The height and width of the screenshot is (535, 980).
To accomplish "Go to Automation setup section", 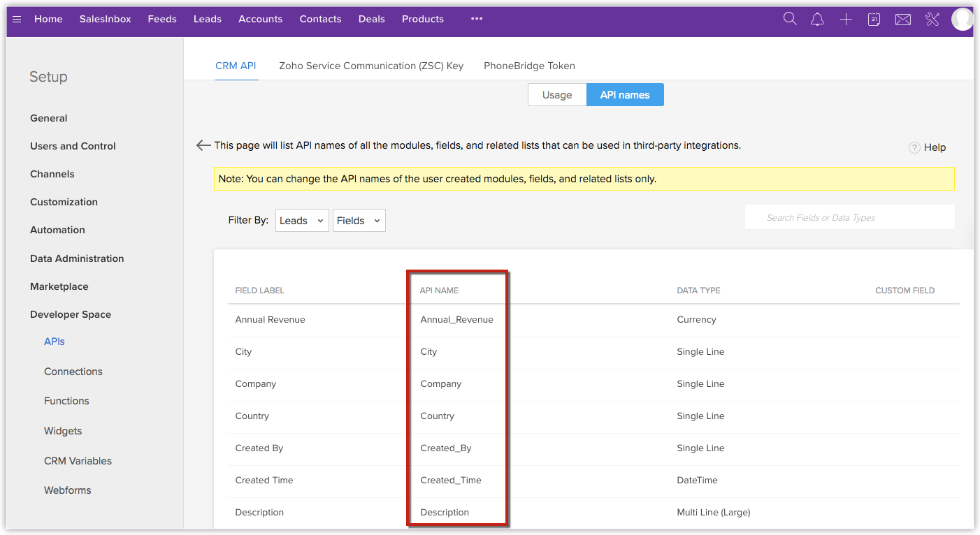I will point(57,230).
